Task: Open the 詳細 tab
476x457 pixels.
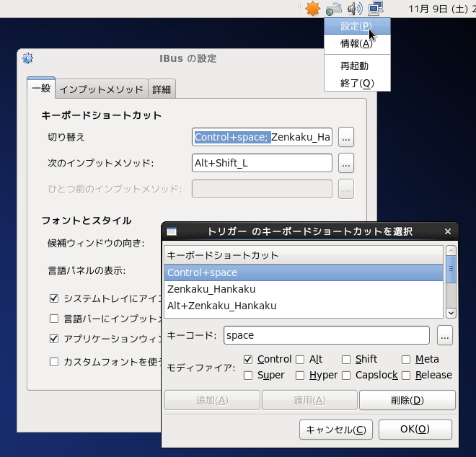Action: click(162, 89)
